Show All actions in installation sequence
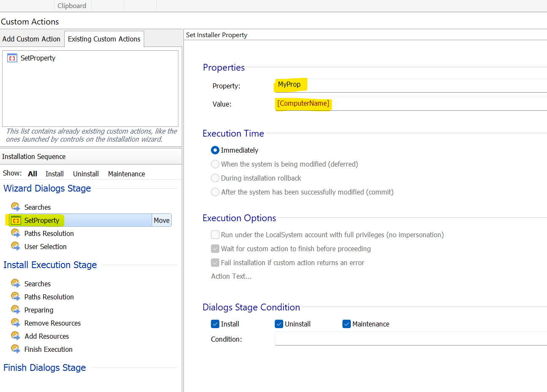The height and width of the screenshot is (392, 547). click(33, 174)
